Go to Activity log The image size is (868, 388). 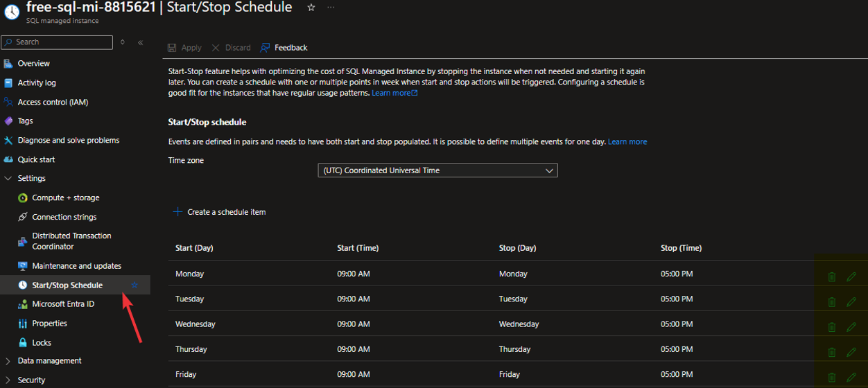point(37,83)
